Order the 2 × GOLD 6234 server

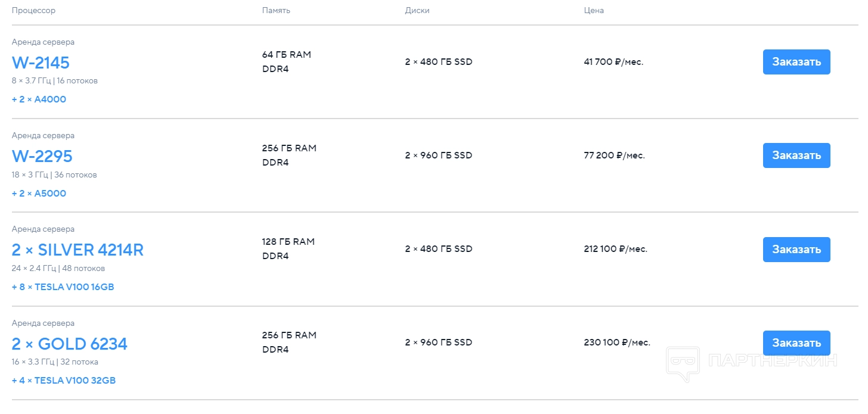pyautogui.click(x=796, y=343)
